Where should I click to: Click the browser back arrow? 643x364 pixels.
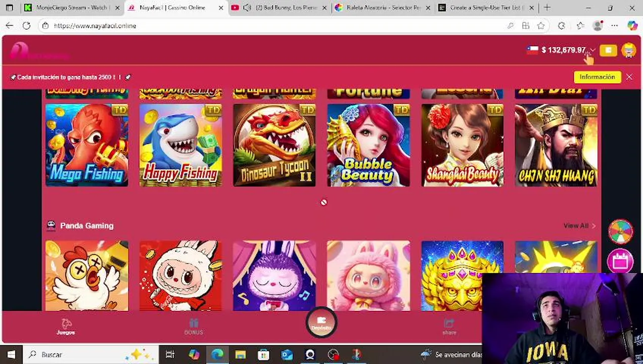pos(10,26)
